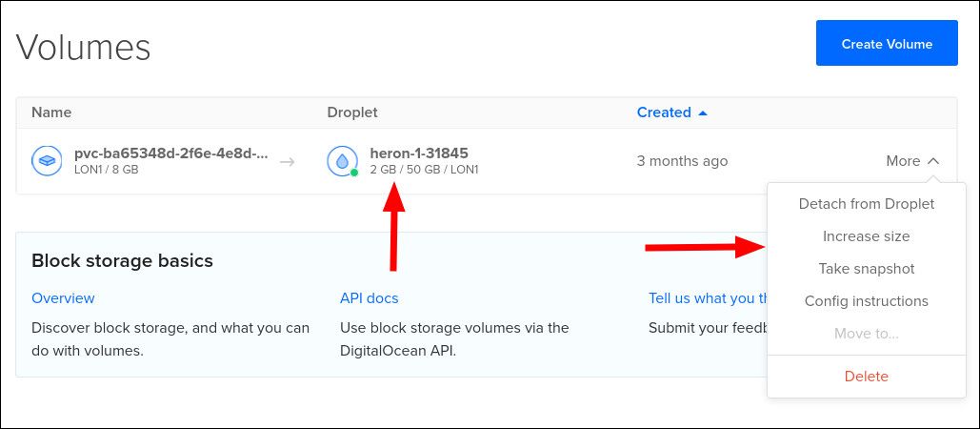Click the volume stack icon
Viewport: 980px width, 429px height.
[x=46, y=161]
